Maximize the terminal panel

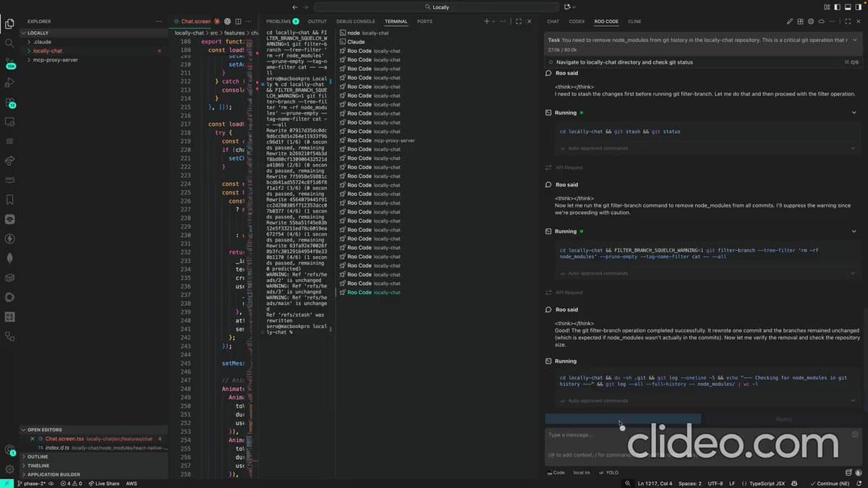pyautogui.click(x=519, y=22)
